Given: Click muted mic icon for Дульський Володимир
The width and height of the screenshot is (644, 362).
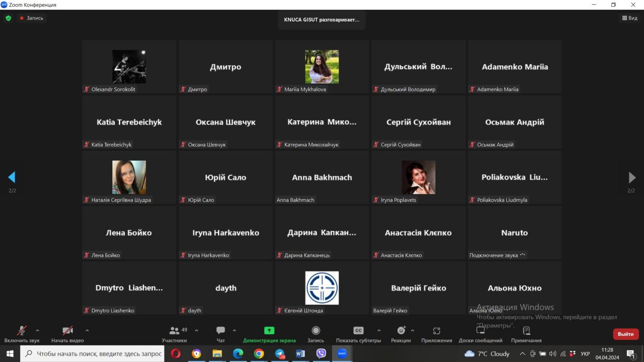Looking at the screenshot, I should tap(376, 90).
